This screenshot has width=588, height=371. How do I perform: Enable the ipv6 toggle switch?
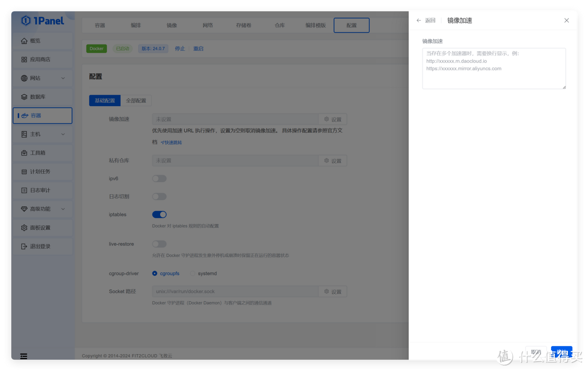pyautogui.click(x=159, y=178)
